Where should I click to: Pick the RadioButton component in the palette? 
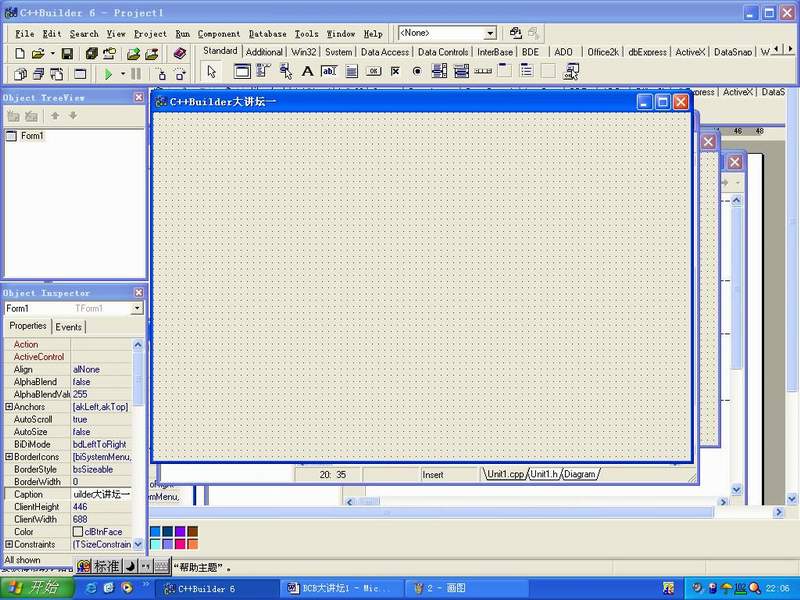click(417, 71)
